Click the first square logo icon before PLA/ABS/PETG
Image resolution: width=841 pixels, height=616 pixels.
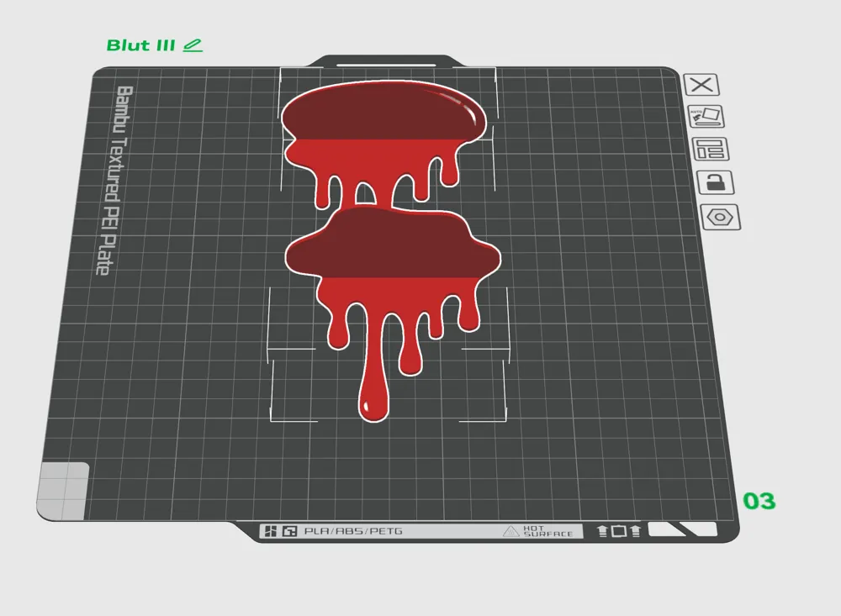tap(271, 531)
